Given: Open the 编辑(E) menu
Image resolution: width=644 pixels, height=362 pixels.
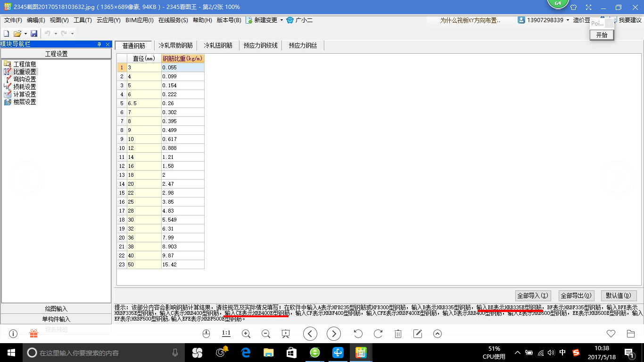Looking at the screenshot, I should click(x=36, y=20).
